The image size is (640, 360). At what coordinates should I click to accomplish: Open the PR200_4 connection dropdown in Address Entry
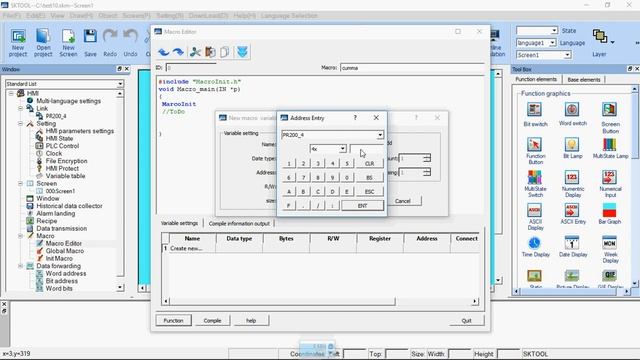[x=380, y=135]
